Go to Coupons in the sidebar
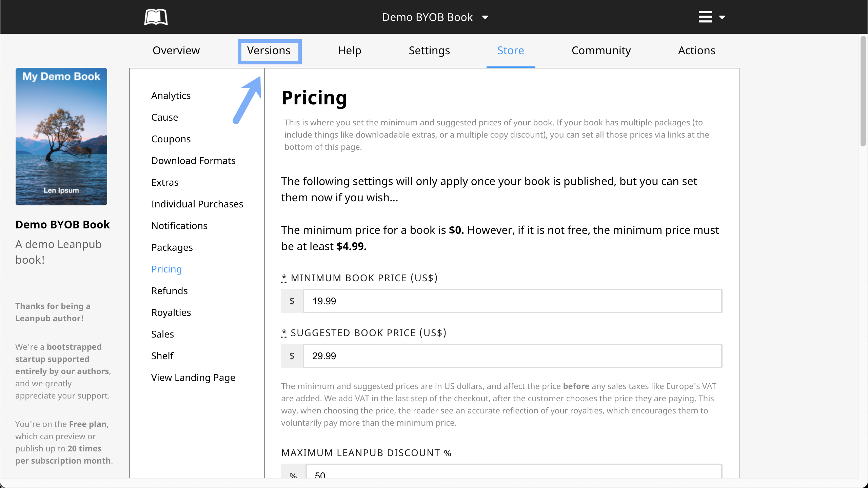 pos(171,139)
